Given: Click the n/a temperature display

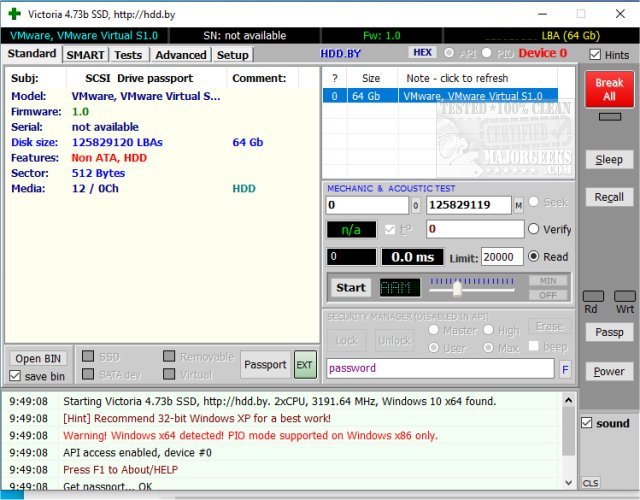Looking at the screenshot, I should [351, 230].
